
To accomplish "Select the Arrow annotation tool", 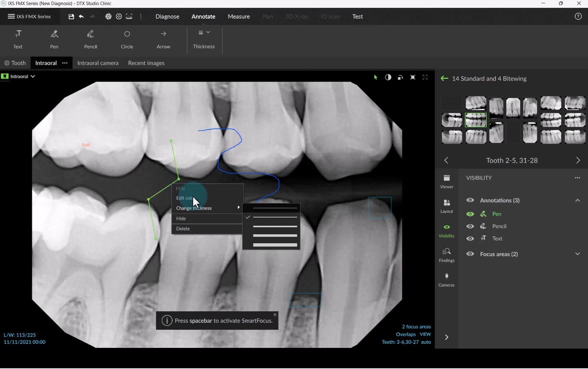I will pos(163,39).
